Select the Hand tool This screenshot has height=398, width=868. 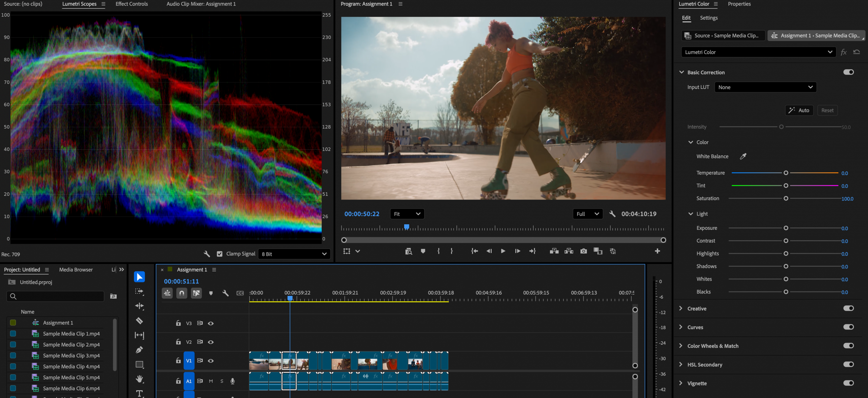139,379
